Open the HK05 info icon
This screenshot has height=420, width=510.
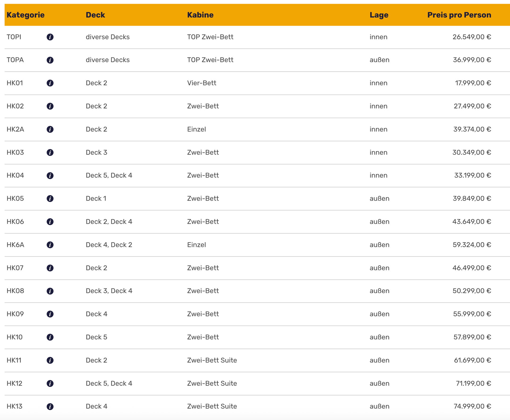[x=50, y=199]
